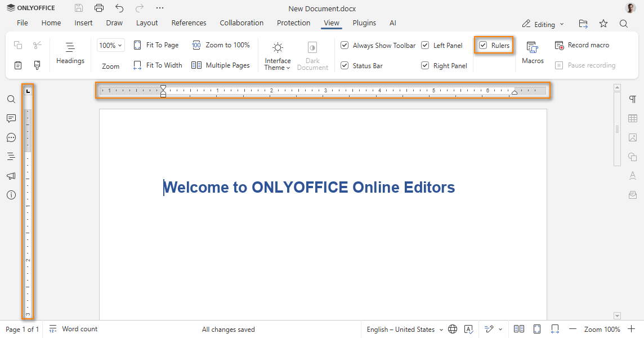Click Fit to width icon in status bar

point(555,329)
